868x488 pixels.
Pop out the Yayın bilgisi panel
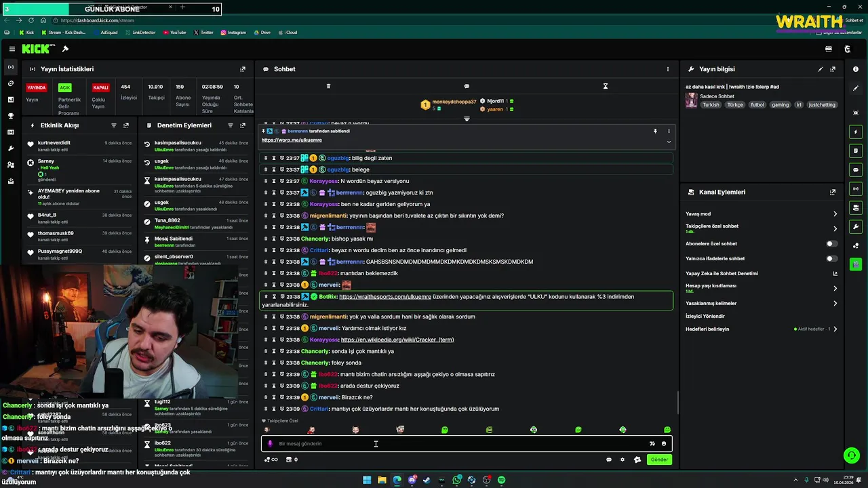click(833, 69)
